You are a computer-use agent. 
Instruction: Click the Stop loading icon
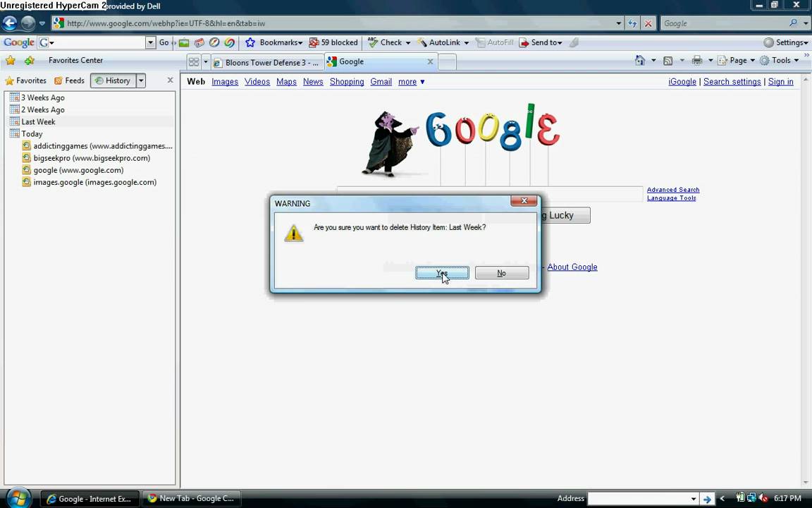(x=648, y=23)
